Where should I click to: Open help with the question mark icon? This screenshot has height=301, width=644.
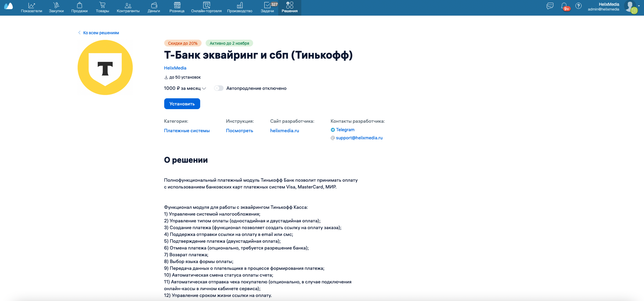click(579, 6)
